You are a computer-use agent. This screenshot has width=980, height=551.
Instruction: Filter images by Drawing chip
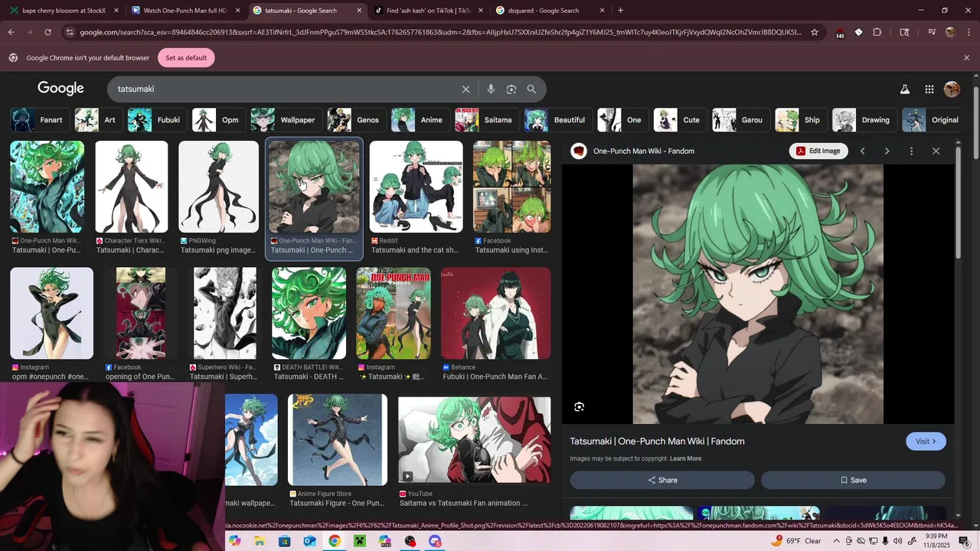click(x=864, y=120)
